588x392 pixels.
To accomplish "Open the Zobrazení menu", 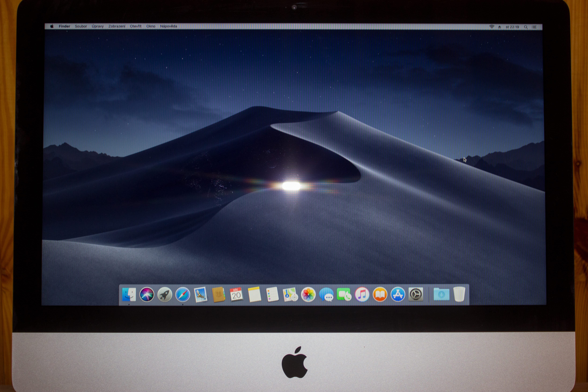I will pos(117,26).
